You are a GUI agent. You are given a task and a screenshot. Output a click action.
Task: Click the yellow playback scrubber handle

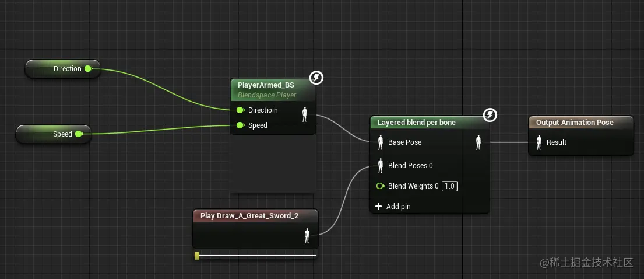197,256
